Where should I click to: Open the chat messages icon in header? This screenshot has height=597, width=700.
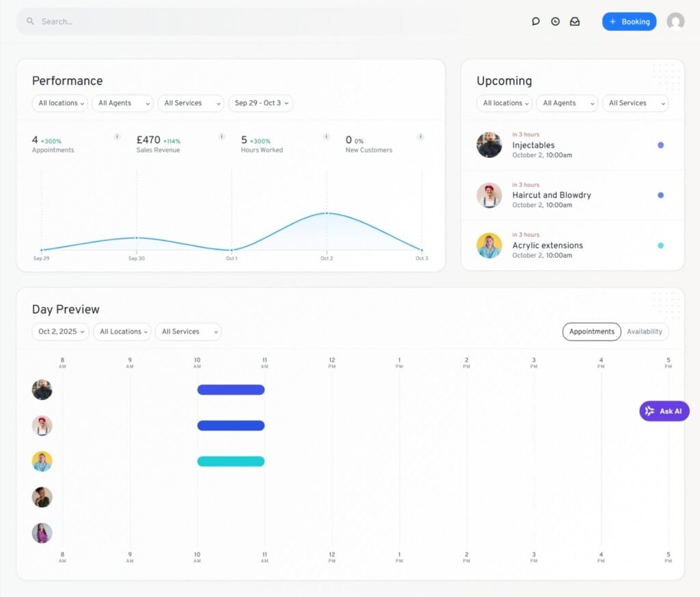[536, 21]
